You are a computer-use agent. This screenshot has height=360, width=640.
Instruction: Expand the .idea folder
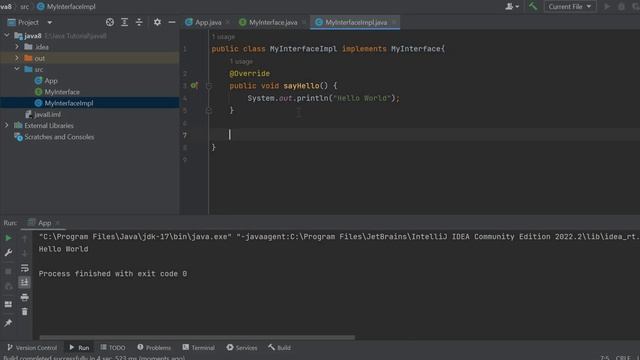17,47
